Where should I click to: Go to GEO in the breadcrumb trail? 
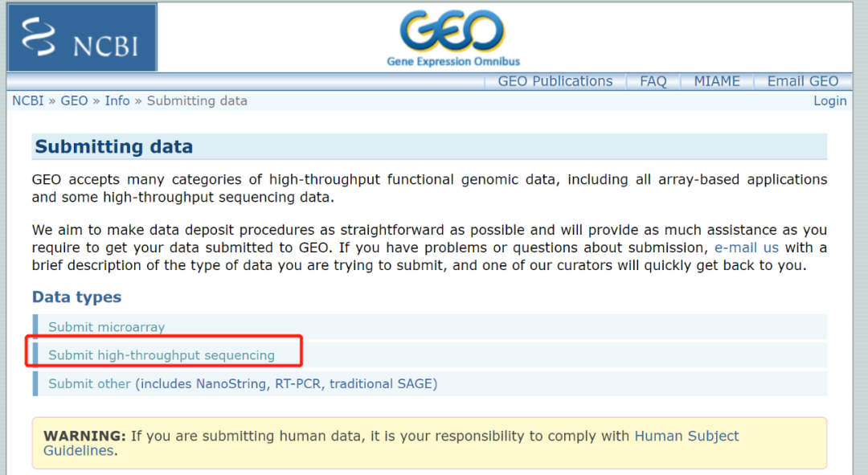pos(74,100)
